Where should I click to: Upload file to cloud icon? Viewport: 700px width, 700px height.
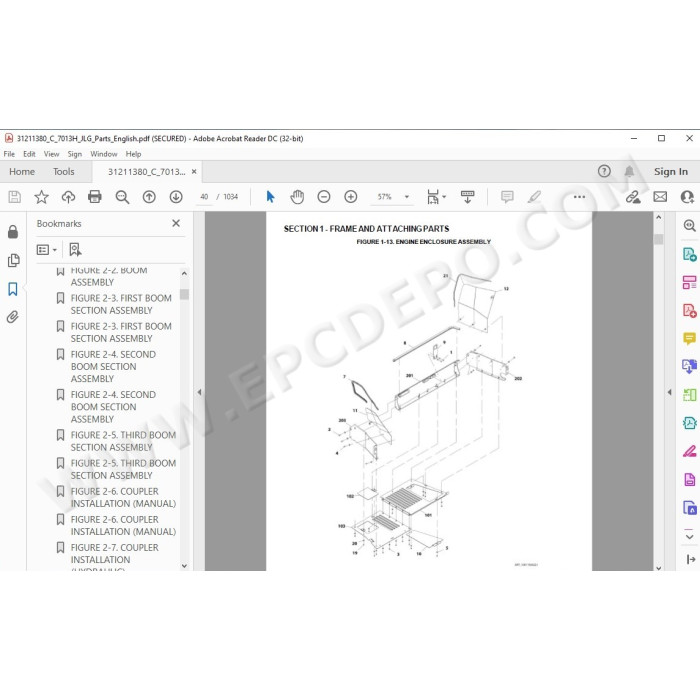click(x=68, y=197)
